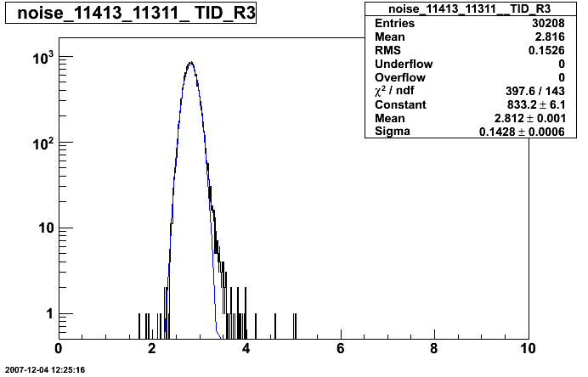588x377 pixels.
Task: Click the y-axis label 10
Action: [x=47, y=228]
